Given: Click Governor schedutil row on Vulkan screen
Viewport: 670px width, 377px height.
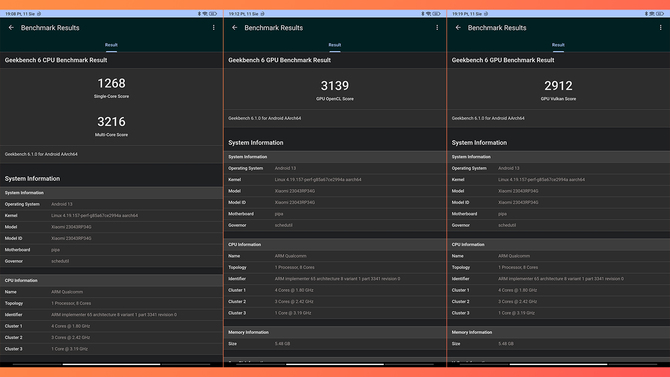Looking at the screenshot, I should pyautogui.click(x=558, y=225).
